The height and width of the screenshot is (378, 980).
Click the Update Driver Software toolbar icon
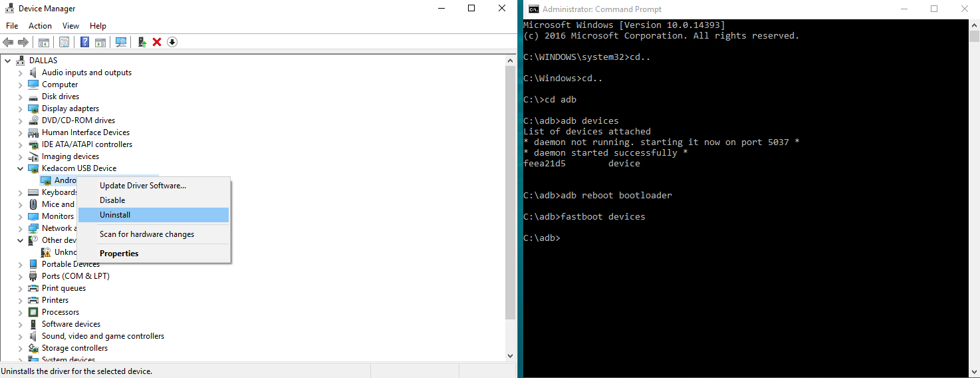pyautogui.click(x=142, y=42)
